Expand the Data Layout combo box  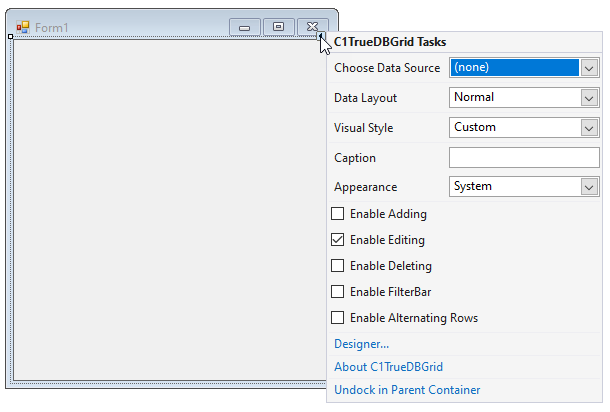click(589, 98)
